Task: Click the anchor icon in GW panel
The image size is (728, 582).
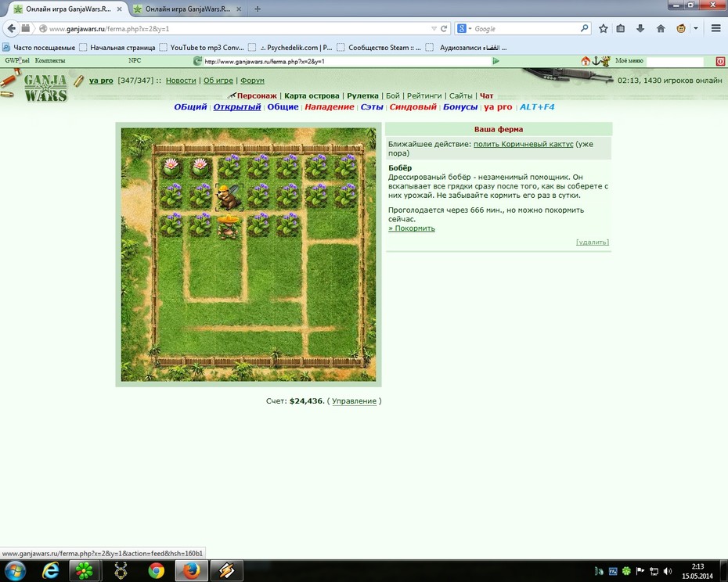Action: 595,61
